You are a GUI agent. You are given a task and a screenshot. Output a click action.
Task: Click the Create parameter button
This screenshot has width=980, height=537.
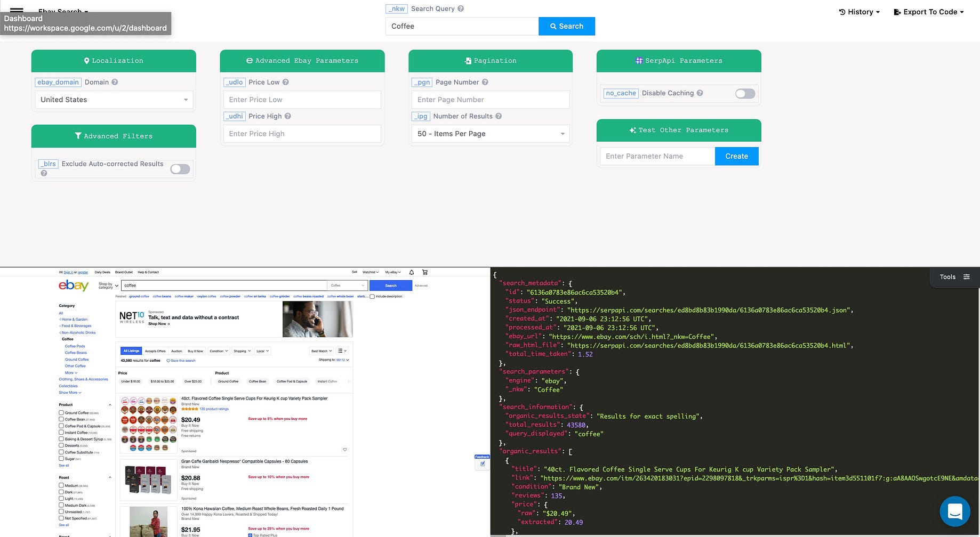coord(736,156)
